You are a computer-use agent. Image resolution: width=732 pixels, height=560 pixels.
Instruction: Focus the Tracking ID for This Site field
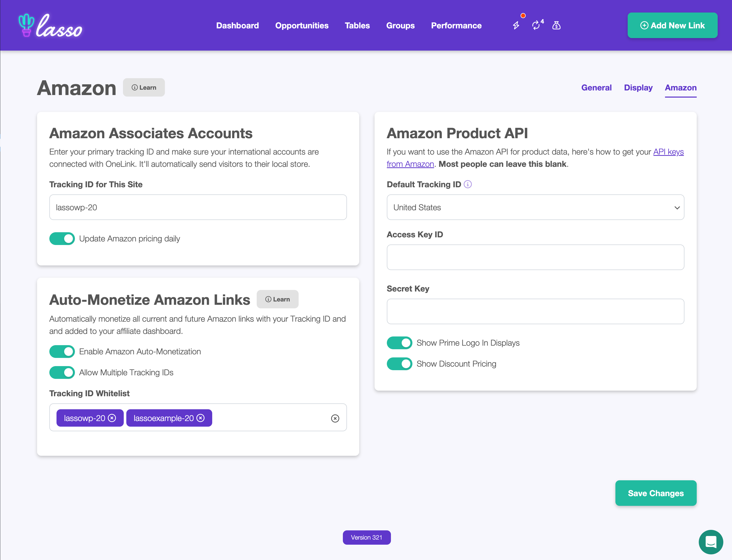click(x=198, y=207)
